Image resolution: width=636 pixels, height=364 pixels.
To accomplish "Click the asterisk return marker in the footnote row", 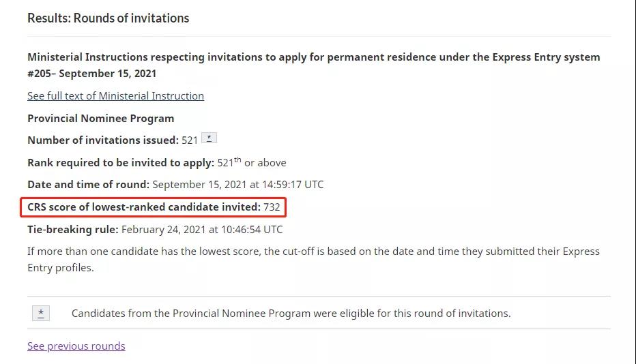I will point(41,314).
